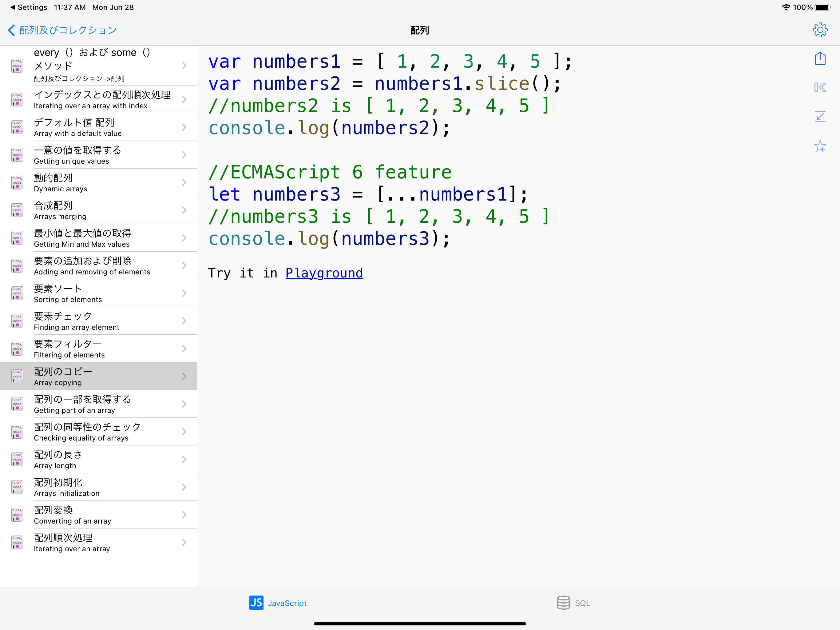Click code icon beside Dynamic arrays

pos(18,182)
